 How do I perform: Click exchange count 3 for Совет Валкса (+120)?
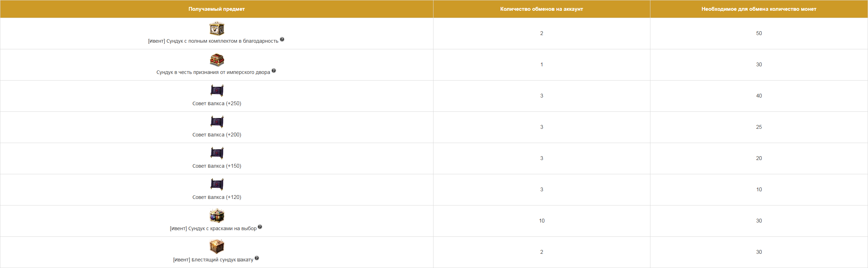pyautogui.click(x=542, y=190)
